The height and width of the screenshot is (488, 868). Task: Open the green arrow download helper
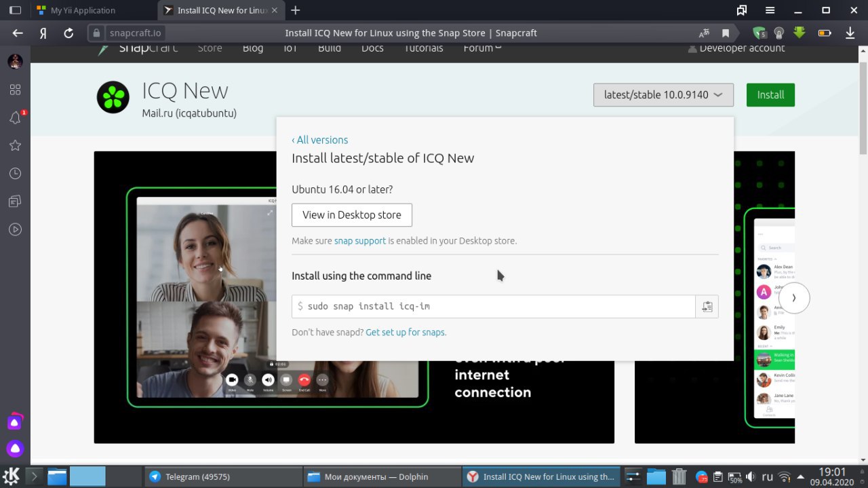[x=800, y=32]
